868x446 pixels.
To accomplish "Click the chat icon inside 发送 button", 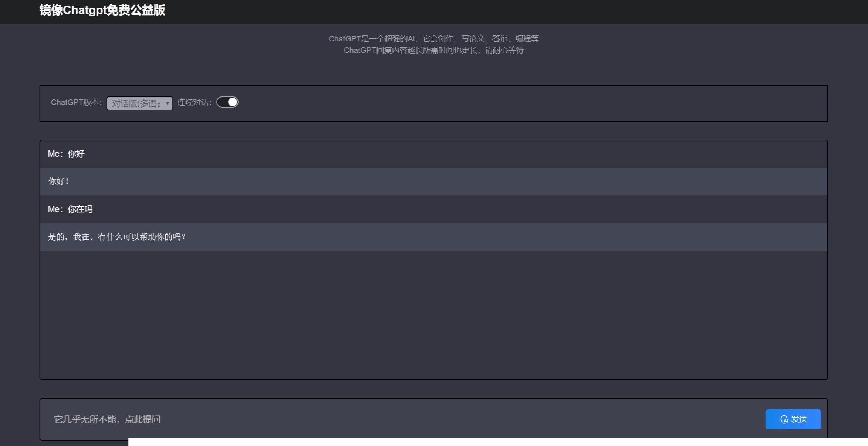I will (x=784, y=419).
